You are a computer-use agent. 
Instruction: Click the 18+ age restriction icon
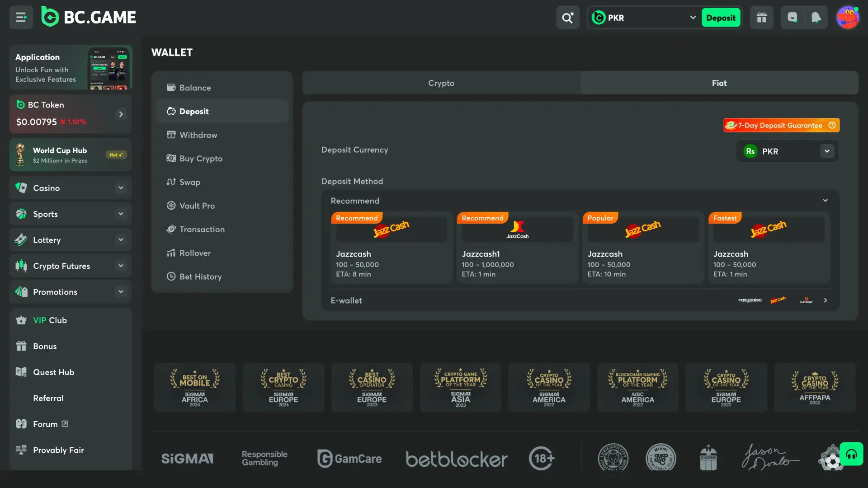pyautogui.click(x=542, y=459)
